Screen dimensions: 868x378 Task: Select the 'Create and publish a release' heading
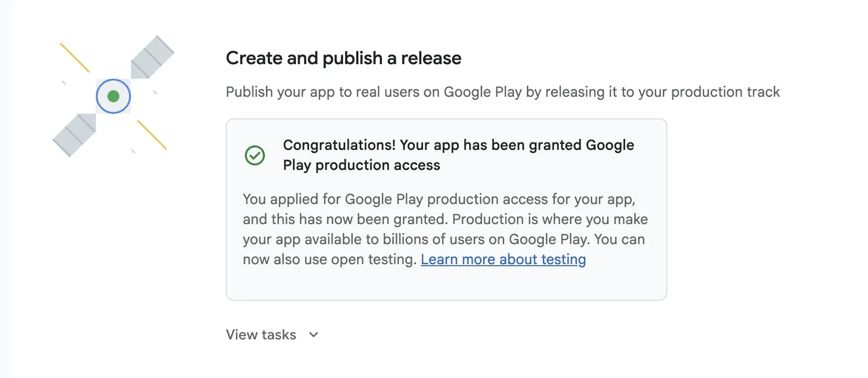click(344, 58)
